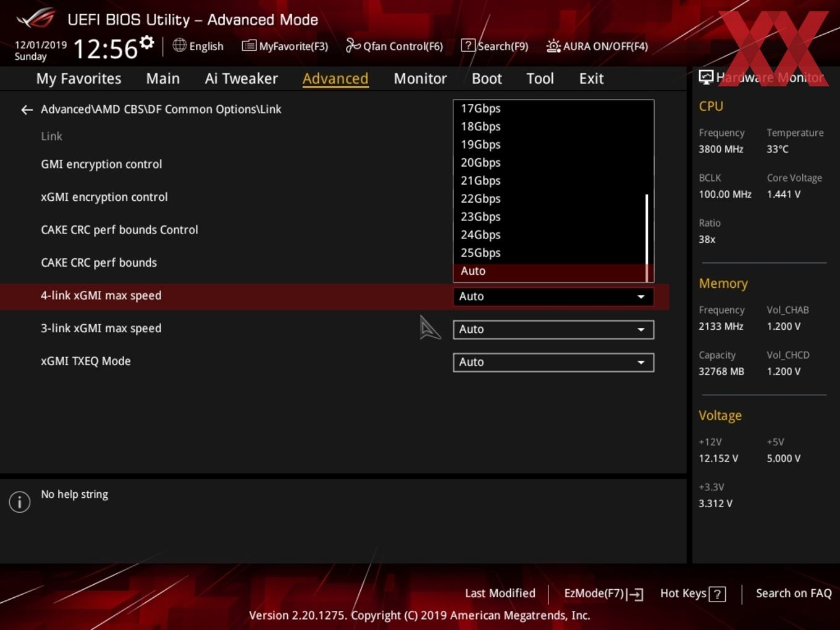Choose 23Gbps from the speed list

pyautogui.click(x=549, y=217)
